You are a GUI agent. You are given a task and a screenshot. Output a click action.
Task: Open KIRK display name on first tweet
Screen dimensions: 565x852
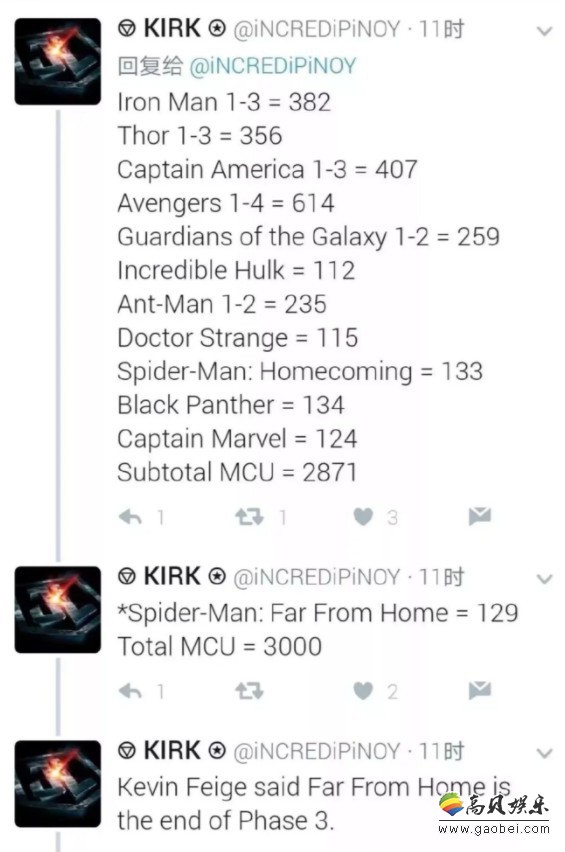pyautogui.click(x=172, y=28)
